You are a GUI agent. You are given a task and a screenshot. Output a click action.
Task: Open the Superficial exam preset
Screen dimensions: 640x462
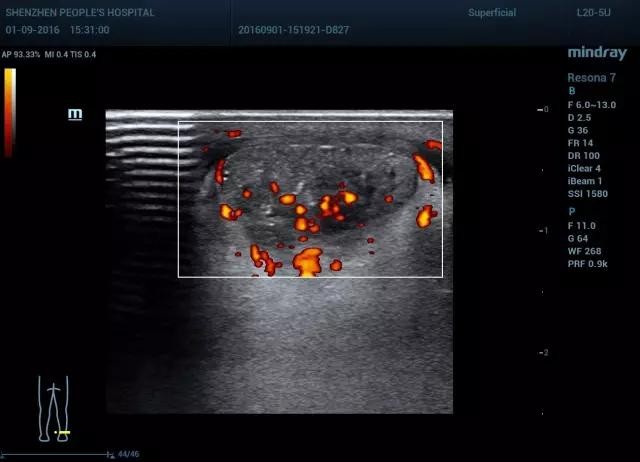[492, 13]
